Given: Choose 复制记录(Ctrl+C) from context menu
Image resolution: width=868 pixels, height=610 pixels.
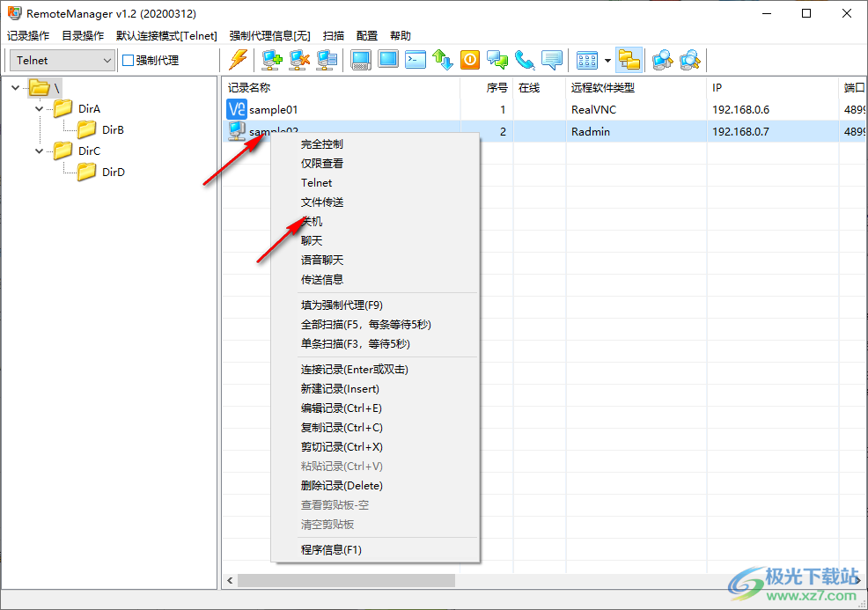Looking at the screenshot, I should click(375, 427).
